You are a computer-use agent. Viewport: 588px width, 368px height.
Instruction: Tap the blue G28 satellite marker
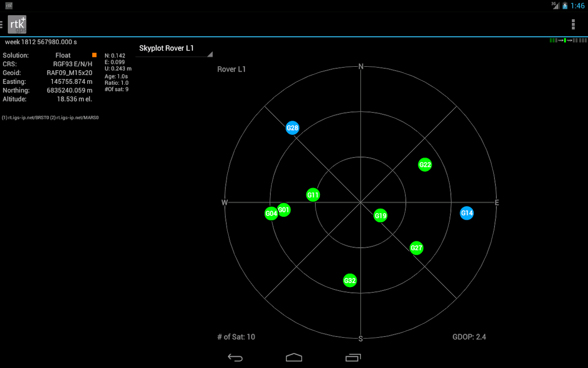pos(293,128)
